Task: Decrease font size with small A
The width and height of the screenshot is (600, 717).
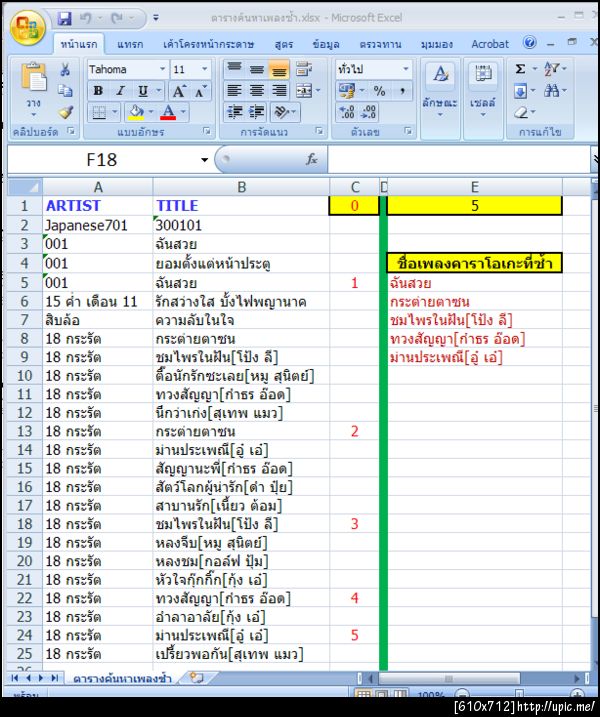Action: coord(200,91)
